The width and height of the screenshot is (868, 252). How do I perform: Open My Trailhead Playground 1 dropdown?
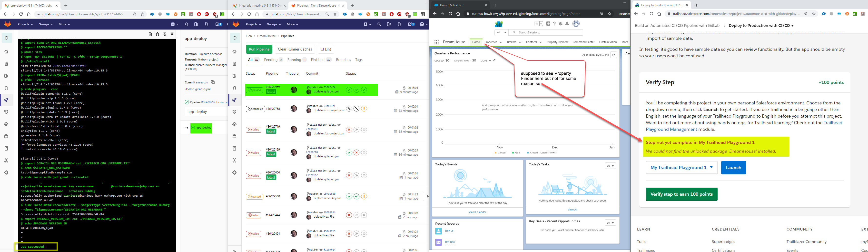click(681, 168)
